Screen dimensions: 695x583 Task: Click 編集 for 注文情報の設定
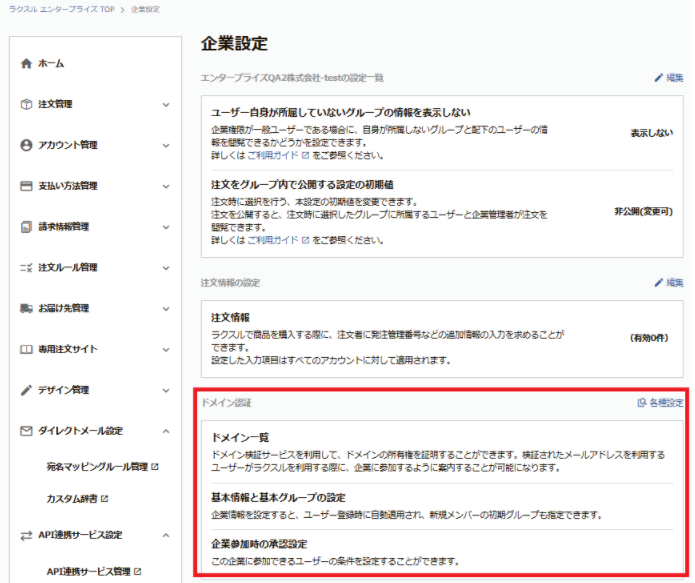[675, 282]
